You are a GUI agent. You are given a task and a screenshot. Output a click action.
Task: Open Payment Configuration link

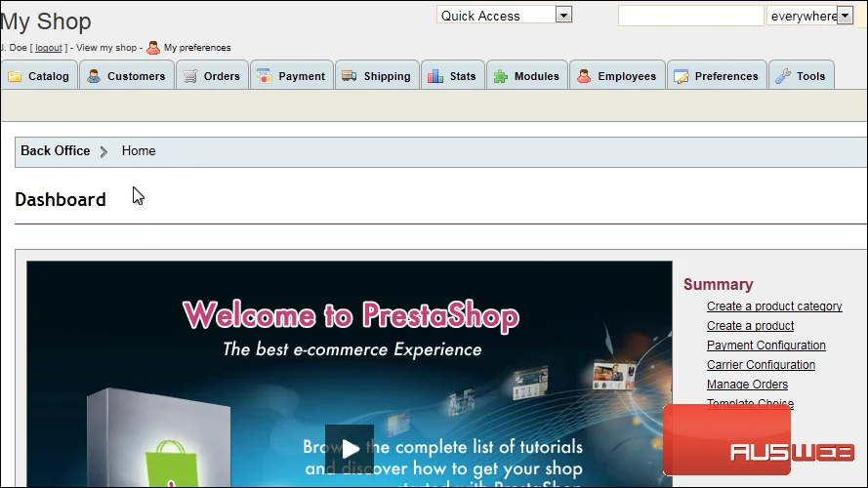(x=766, y=346)
